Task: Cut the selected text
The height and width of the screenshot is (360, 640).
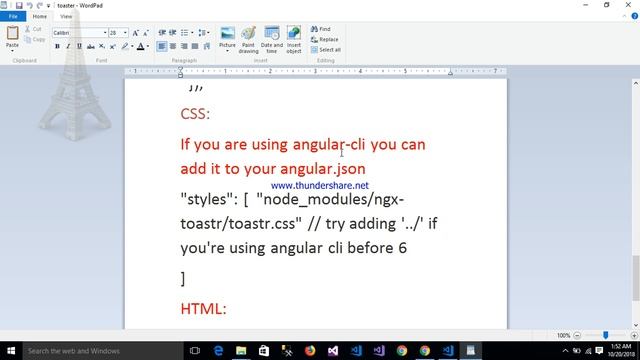Action: click(33, 29)
